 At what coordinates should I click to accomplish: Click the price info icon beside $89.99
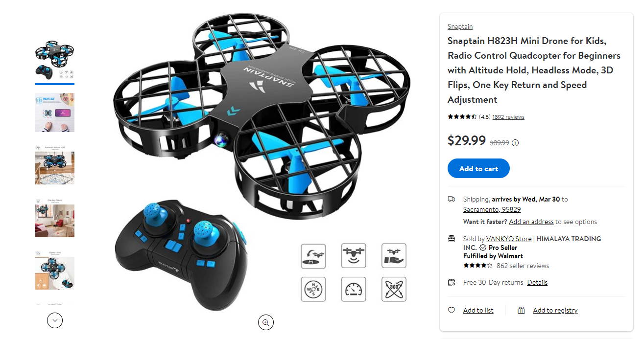(515, 143)
